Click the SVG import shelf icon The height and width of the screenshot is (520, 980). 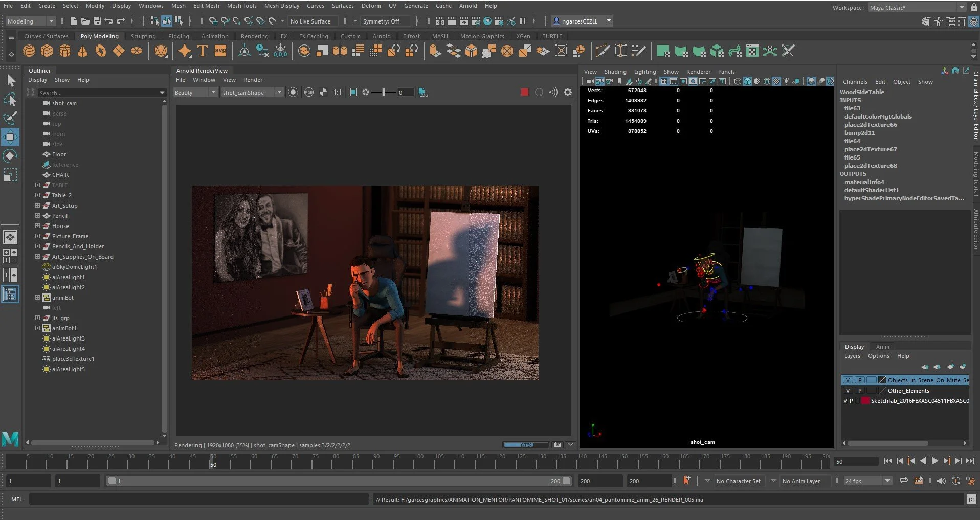point(220,51)
